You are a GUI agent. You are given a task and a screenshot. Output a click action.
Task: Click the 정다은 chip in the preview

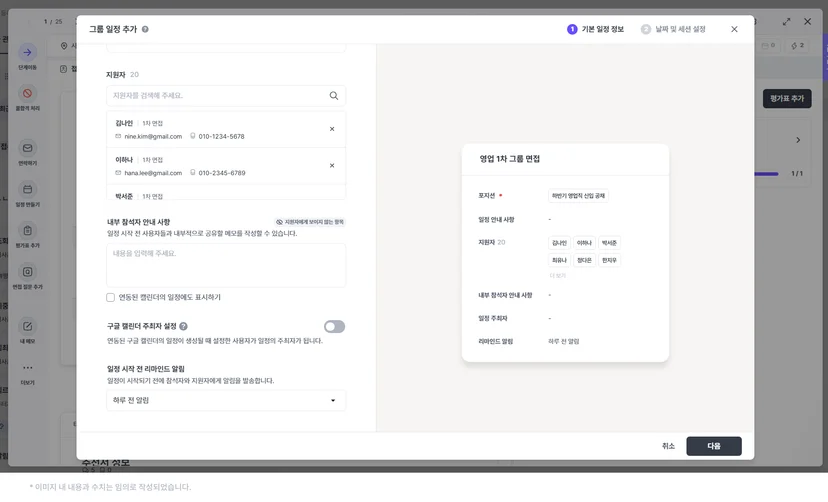coord(584,260)
